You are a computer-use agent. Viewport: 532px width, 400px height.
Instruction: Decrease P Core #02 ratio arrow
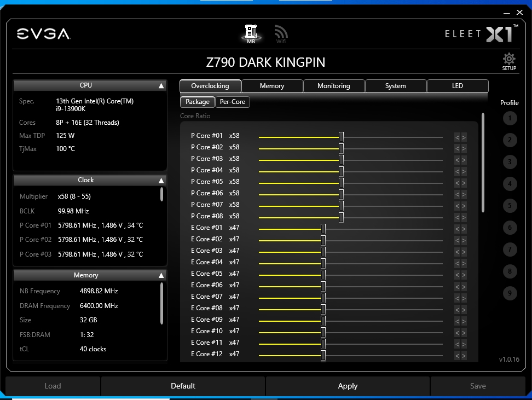click(x=457, y=149)
